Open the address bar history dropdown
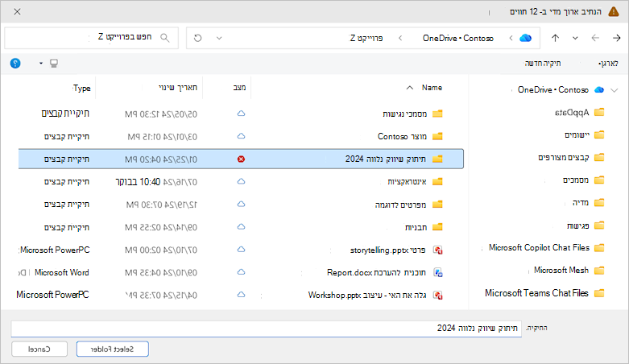Screen dimensions: 629x364 [219, 38]
